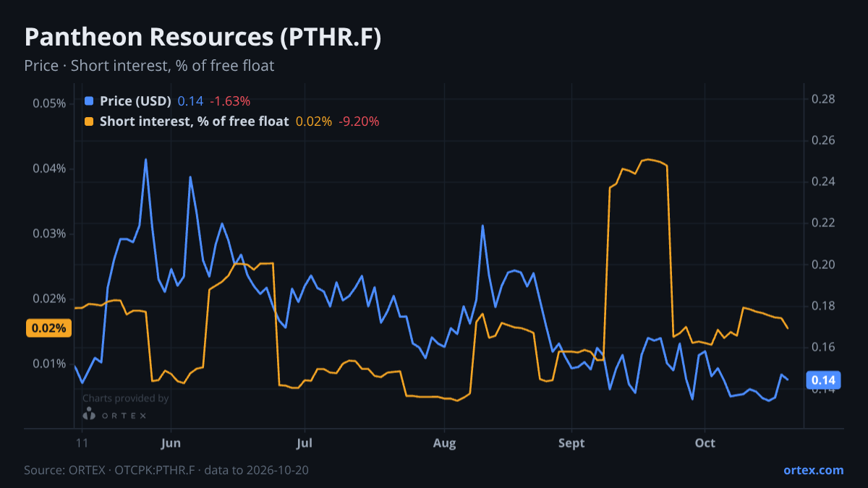Click the 0.24 right axis label
The width and height of the screenshot is (868, 488).
point(823,181)
